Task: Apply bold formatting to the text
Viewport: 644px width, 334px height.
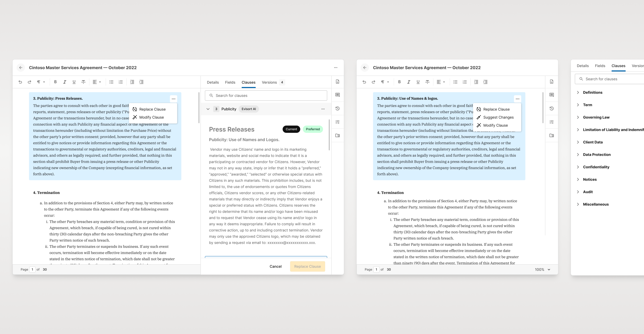Action: coord(55,82)
